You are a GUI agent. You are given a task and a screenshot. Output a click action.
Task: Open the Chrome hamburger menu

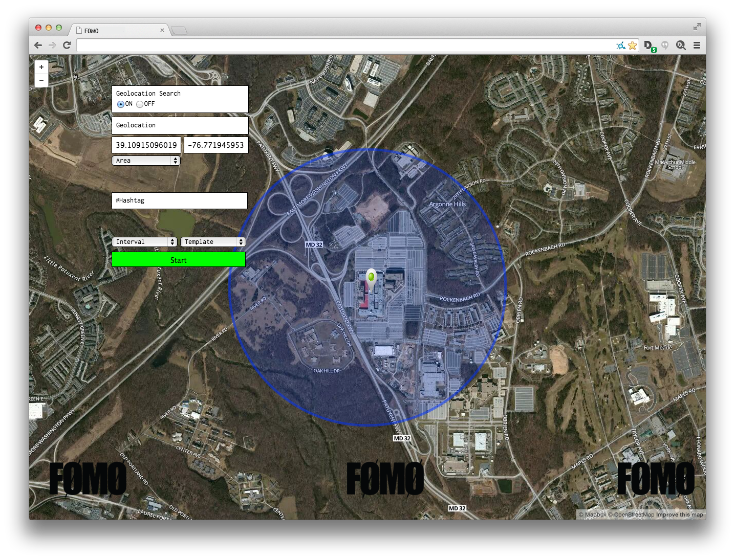697,46
